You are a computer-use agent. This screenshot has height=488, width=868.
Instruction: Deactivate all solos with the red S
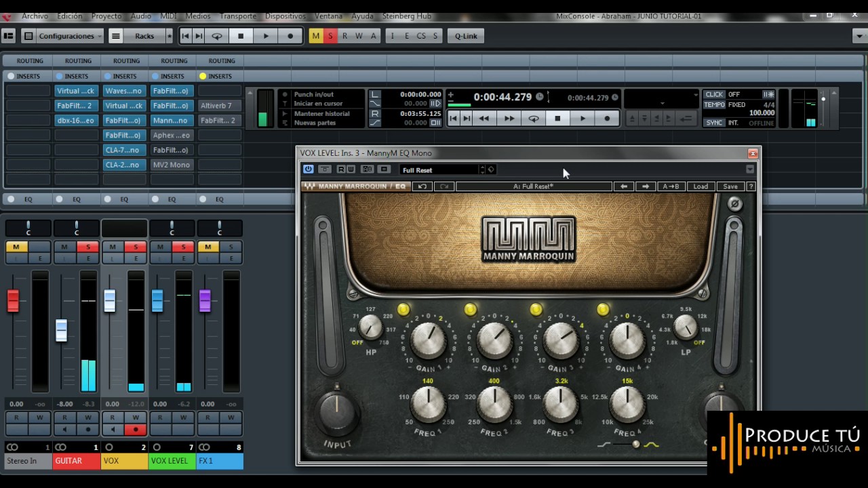pyautogui.click(x=330, y=36)
